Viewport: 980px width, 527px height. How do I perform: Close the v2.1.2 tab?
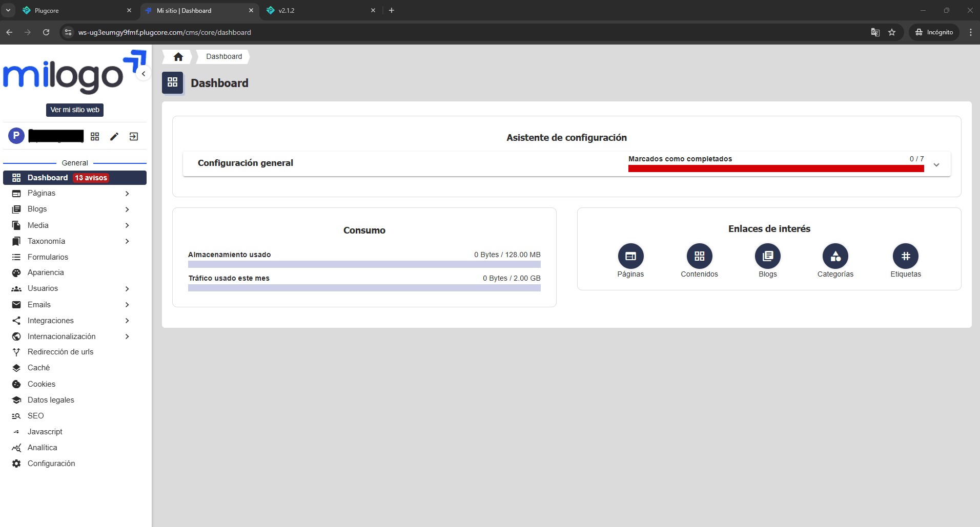pyautogui.click(x=373, y=10)
